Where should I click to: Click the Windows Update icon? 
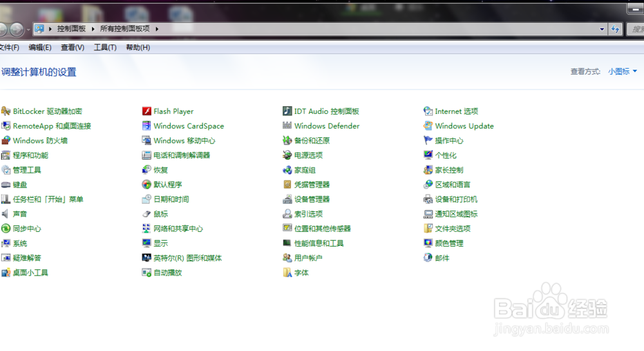(x=428, y=126)
